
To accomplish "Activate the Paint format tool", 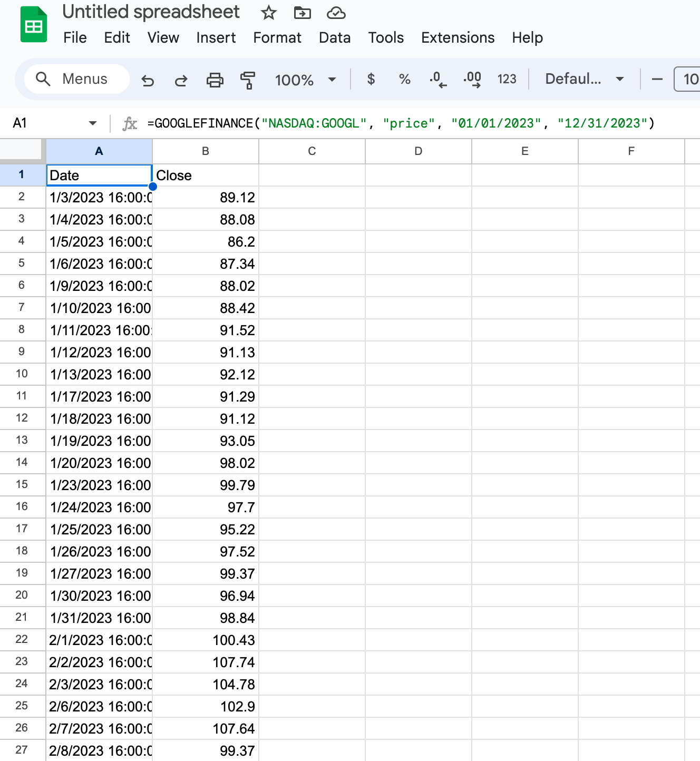I will pyautogui.click(x=247, y=80).
